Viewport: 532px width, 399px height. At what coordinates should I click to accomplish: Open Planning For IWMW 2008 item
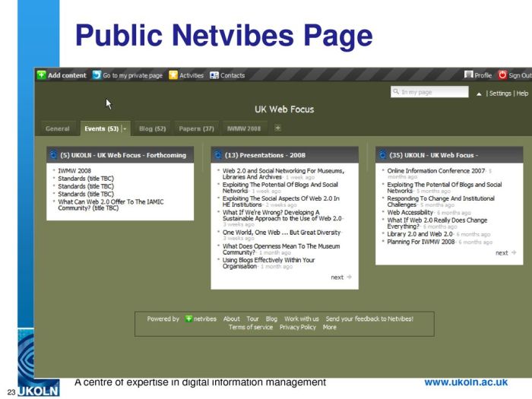coord(421,242)
